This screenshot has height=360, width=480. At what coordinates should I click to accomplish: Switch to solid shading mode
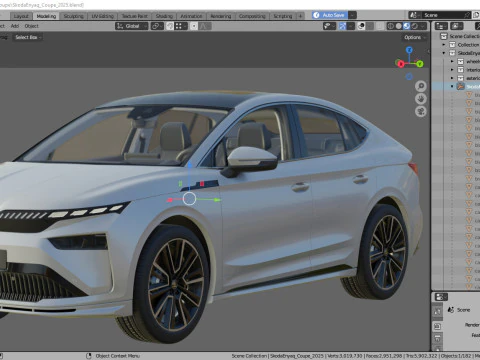pyautogui.click(x=399, y=26)
